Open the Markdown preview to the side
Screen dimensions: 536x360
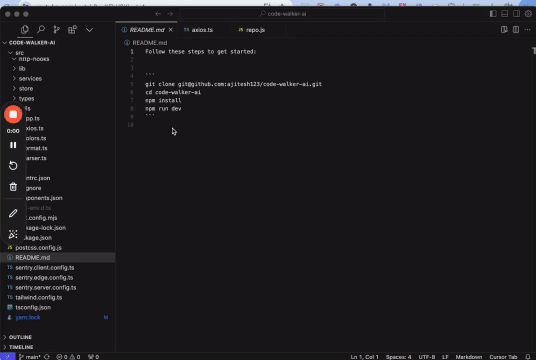click(504, 30)
